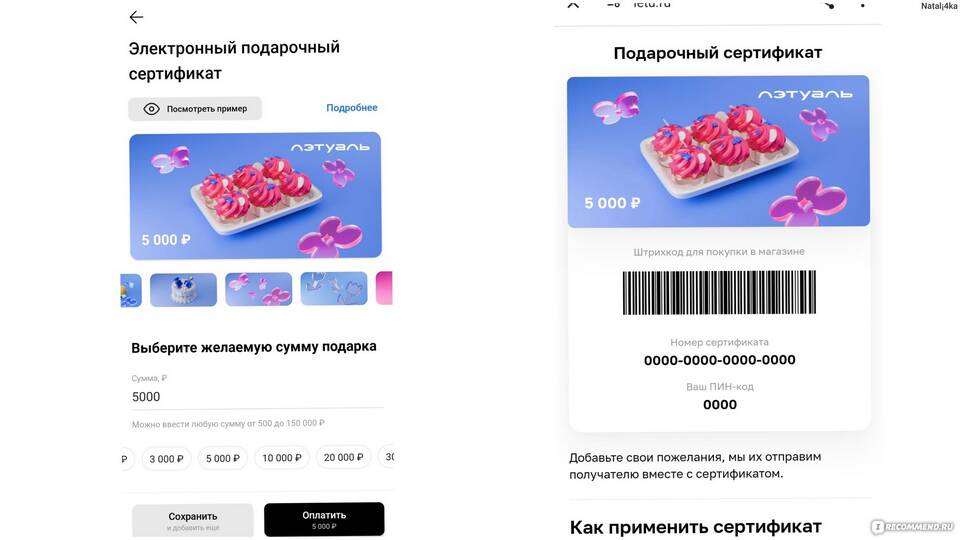This screenshot has width=960, height=540.
Task: Select the 5 000 ₽ amount chip
Action: (223, 458)
